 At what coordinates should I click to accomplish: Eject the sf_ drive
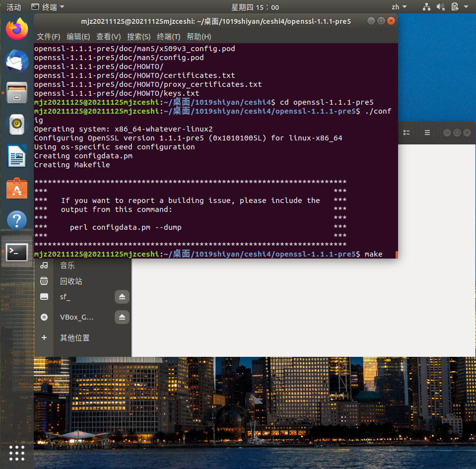[x=122, y=297]
